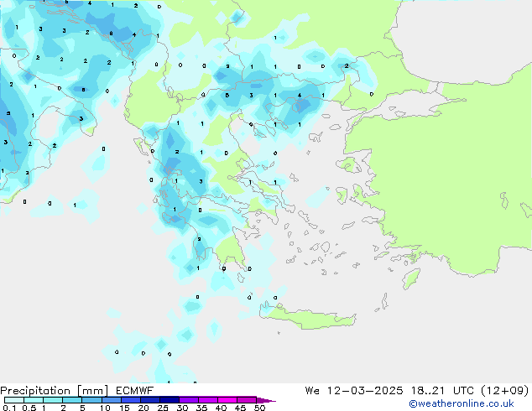Select the 2–5 mm legend color box

(72, 400)
